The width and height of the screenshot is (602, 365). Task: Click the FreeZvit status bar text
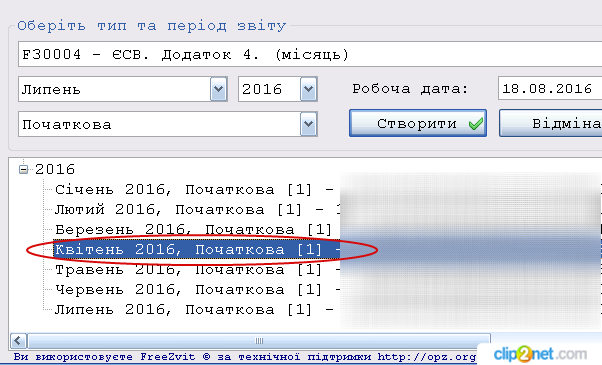pyautogui.click(x=245, y=357)
